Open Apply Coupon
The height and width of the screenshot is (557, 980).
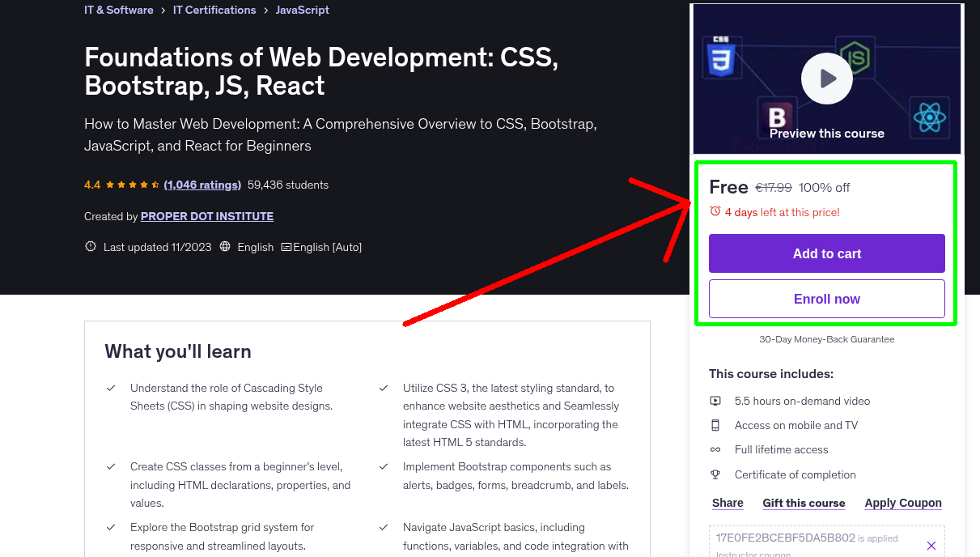click(x=903, y=503)
